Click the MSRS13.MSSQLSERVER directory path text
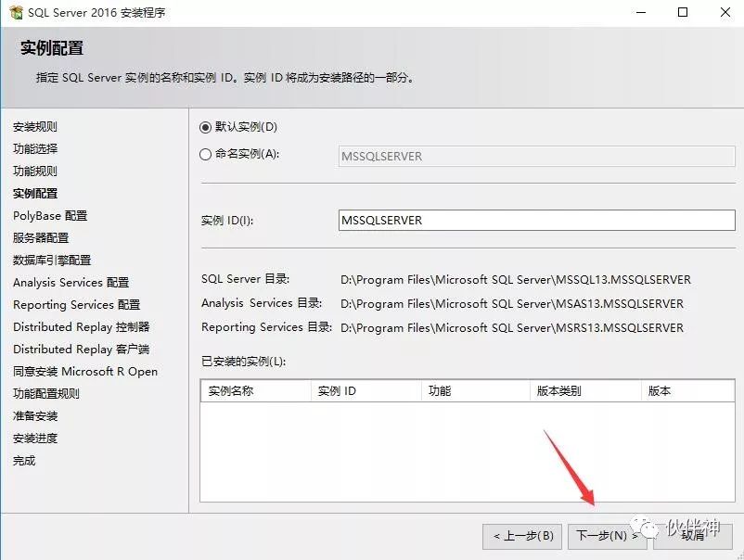This screenshot has width=744, height=560. click(512, 328)
